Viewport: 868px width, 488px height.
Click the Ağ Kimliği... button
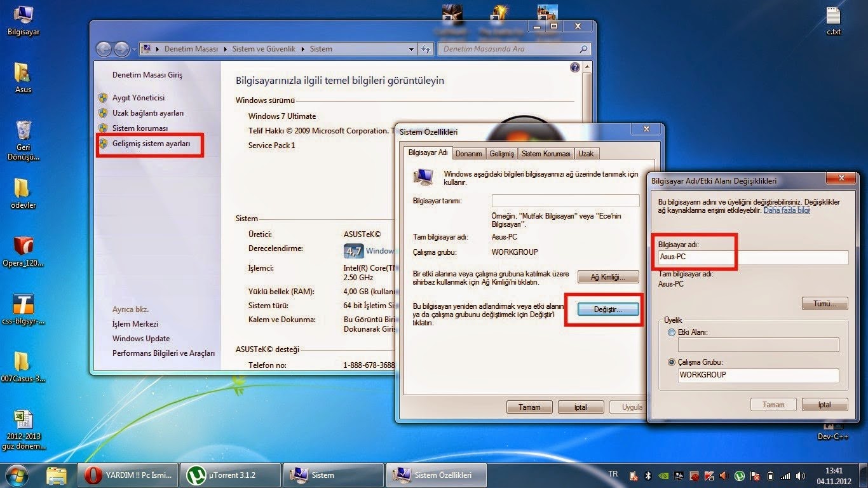coord(608,277)
